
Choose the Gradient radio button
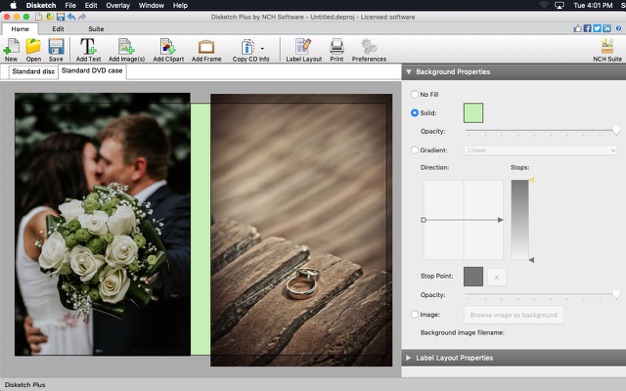pos(414,150)
